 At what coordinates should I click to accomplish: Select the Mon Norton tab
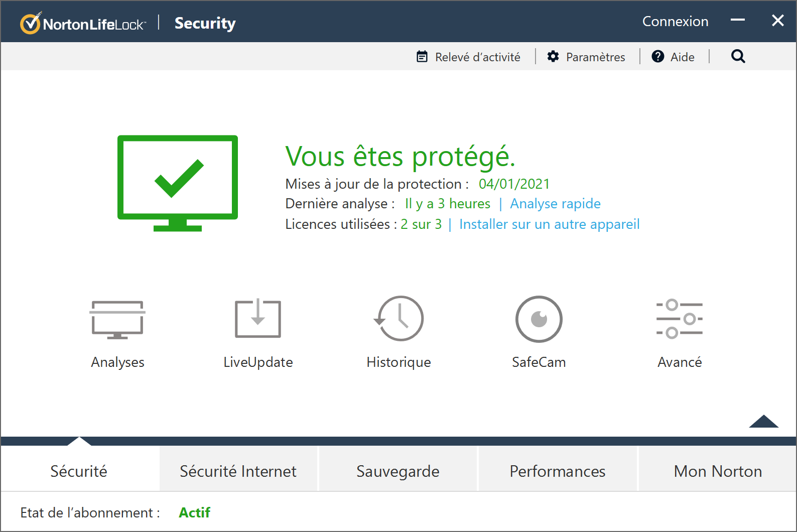coord(718,471)
